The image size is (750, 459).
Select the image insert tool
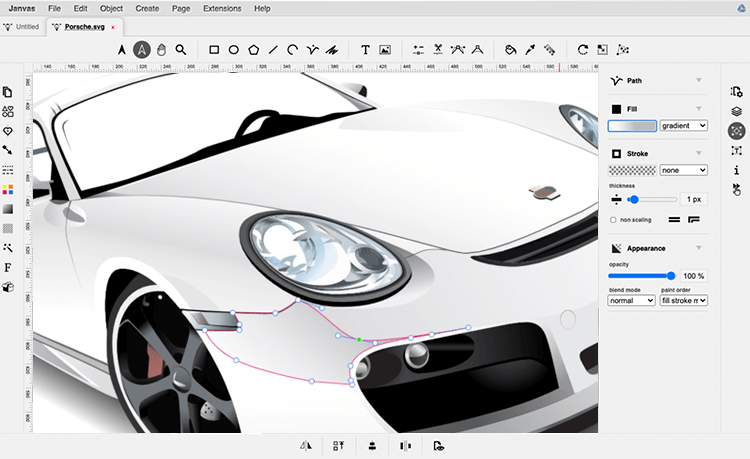(385, 50)
